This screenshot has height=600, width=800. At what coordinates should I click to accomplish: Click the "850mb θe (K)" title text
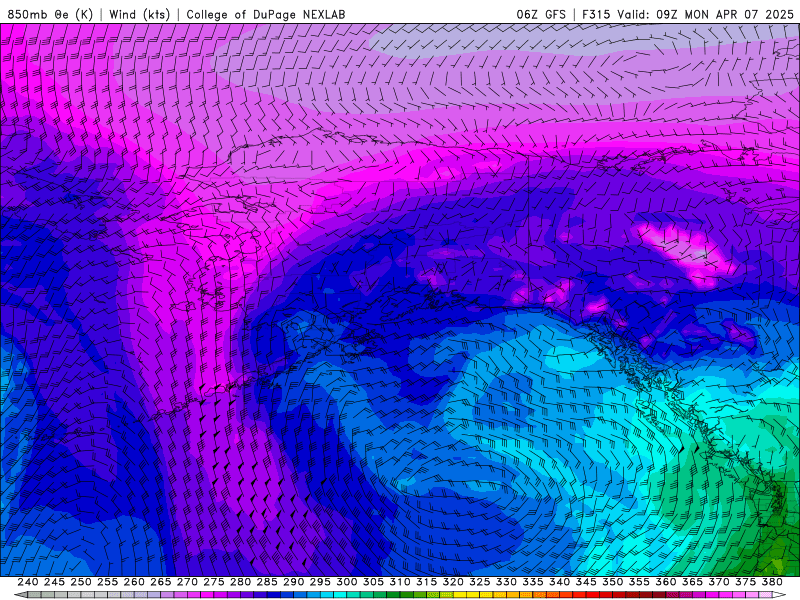pos(50,14)
